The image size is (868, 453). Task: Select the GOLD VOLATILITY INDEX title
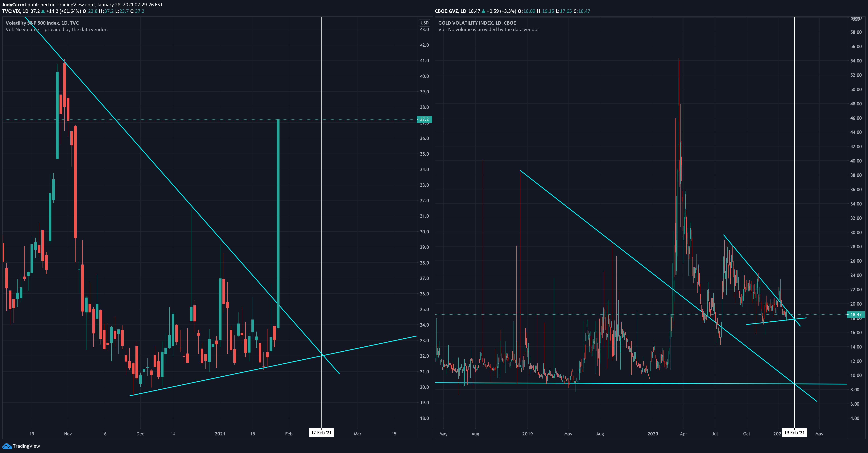[x=477, y=23]
